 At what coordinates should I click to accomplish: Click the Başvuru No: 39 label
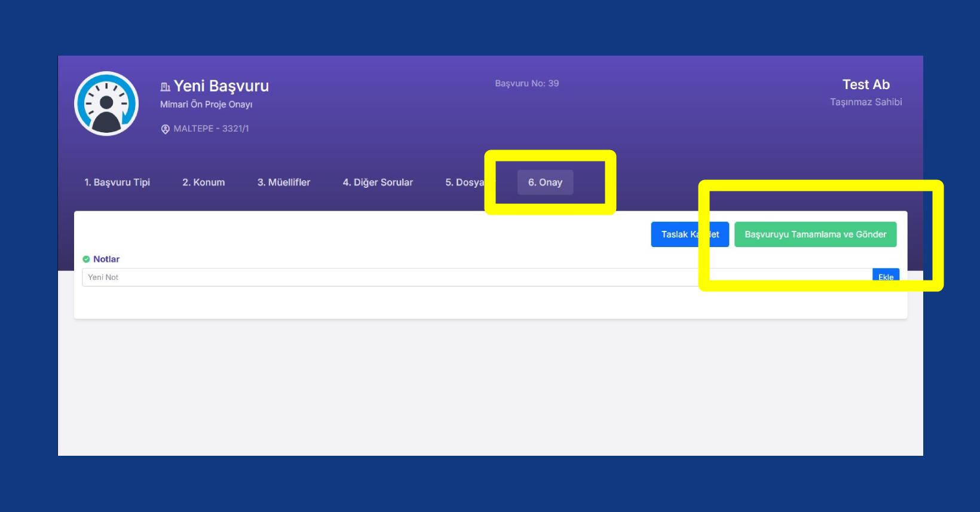click(527, 83)
